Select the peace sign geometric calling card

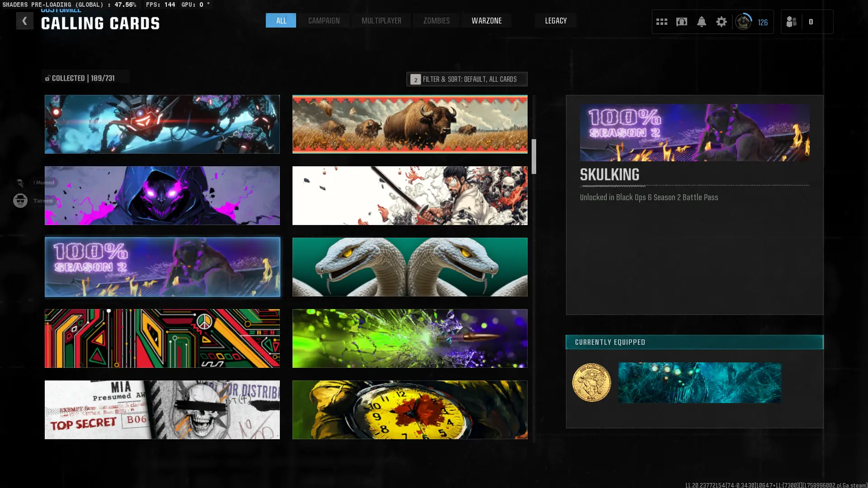click(x=162, y=338)
